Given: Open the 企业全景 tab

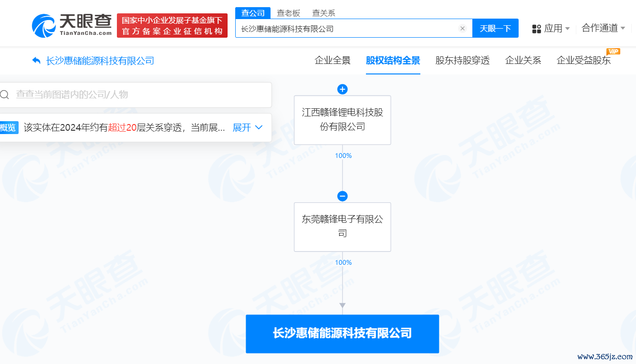Looking at the screenshot, I should (333, 61).
